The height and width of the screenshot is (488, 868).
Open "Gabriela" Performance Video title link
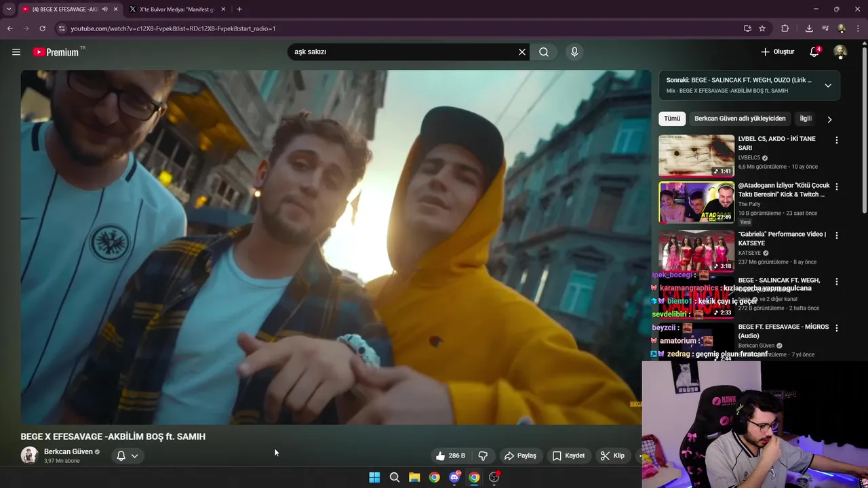click(x=782, y=239)
